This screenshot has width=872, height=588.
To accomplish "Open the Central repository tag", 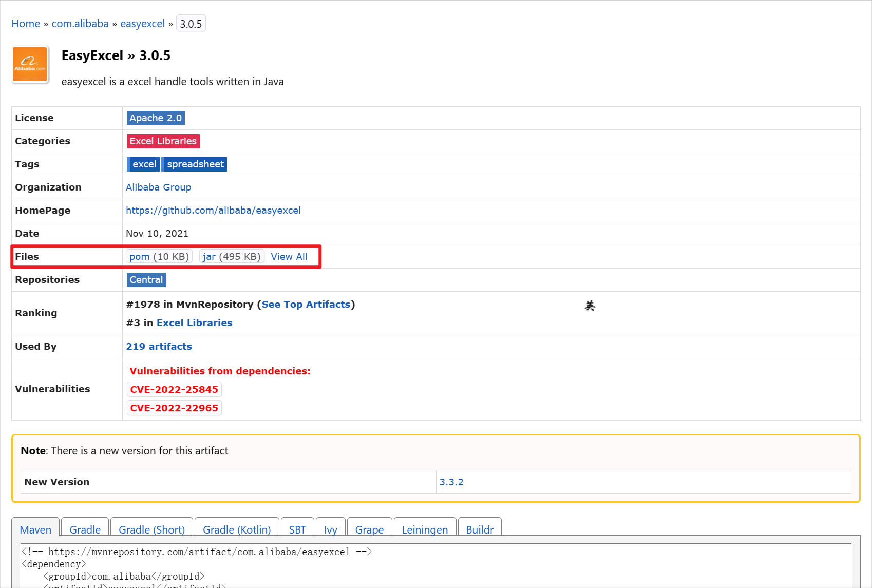I will (146, 280).
